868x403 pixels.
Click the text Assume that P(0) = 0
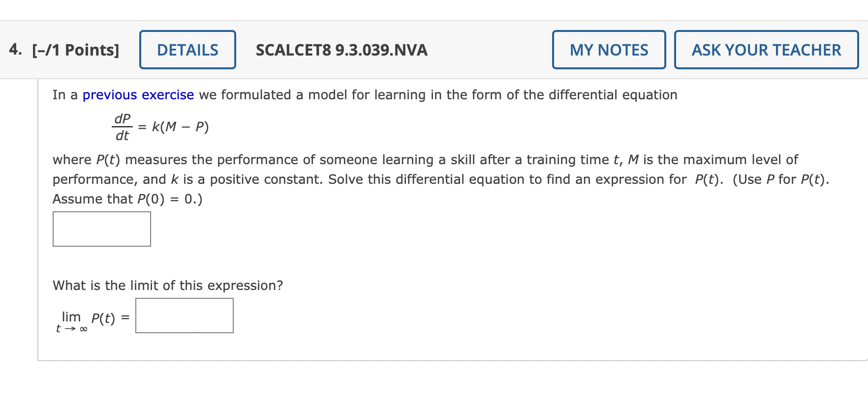coord(127,199)
